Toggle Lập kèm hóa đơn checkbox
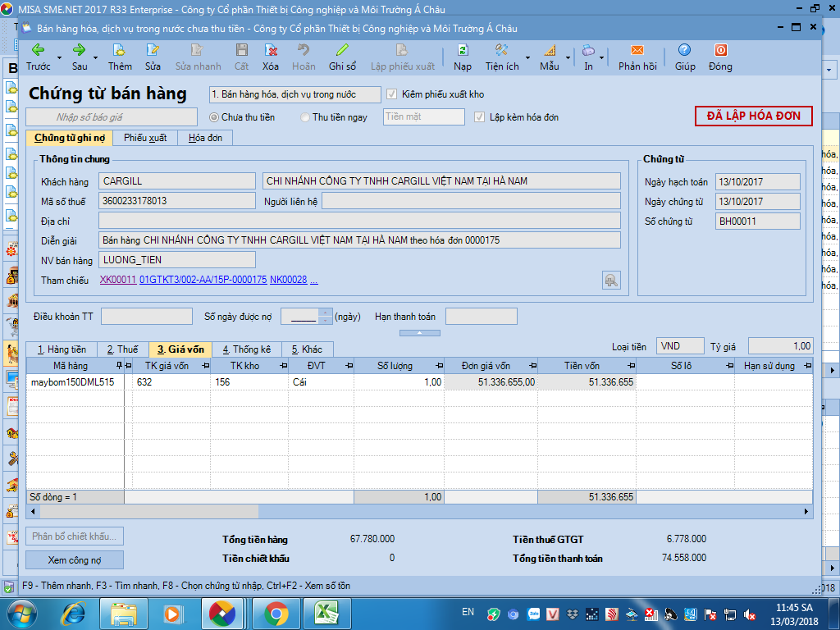 coord(479,117)
